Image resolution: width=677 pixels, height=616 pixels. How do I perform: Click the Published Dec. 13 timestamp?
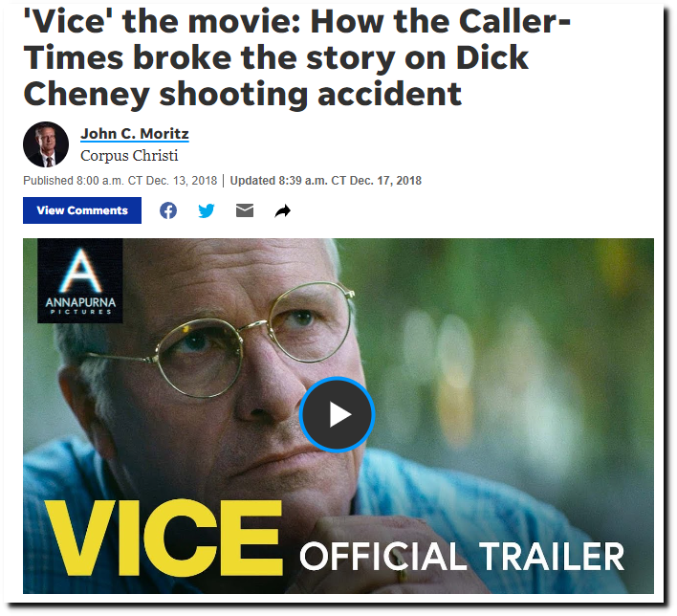(x=120, y=181)
